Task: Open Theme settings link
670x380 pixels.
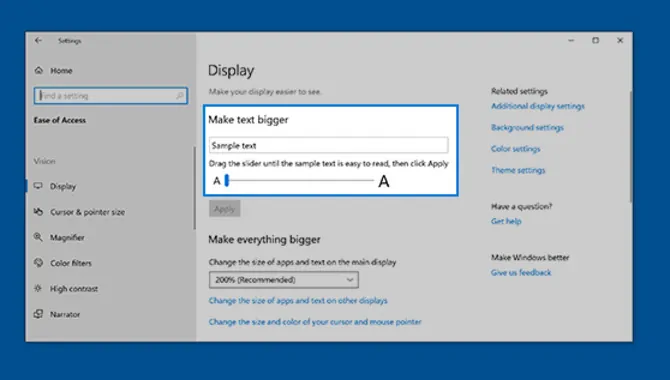Action: 518,170
